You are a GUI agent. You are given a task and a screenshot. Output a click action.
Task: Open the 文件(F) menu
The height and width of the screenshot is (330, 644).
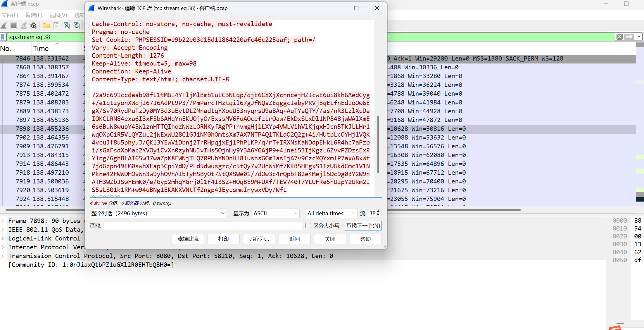(10, 15)
